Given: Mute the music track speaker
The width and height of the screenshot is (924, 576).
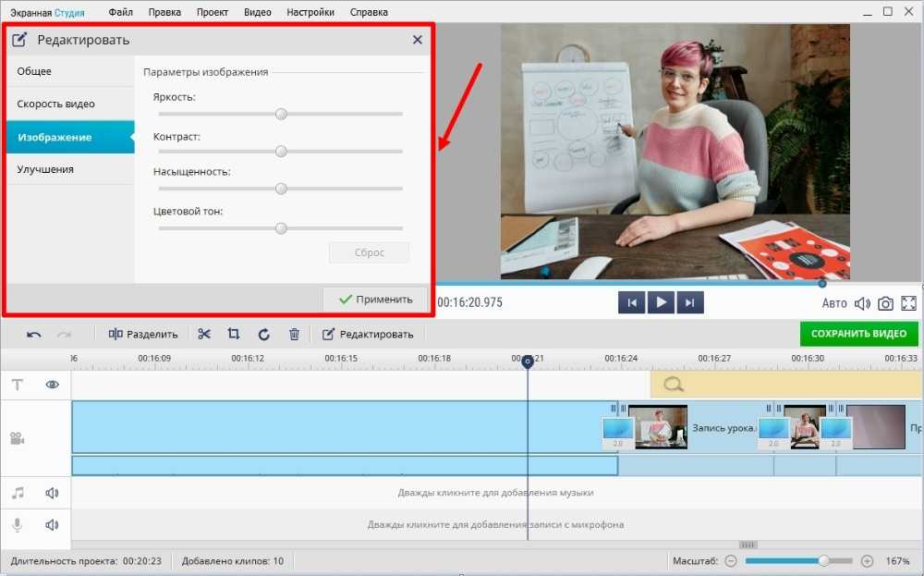Looking at the screenshot, I should point(52,493).
